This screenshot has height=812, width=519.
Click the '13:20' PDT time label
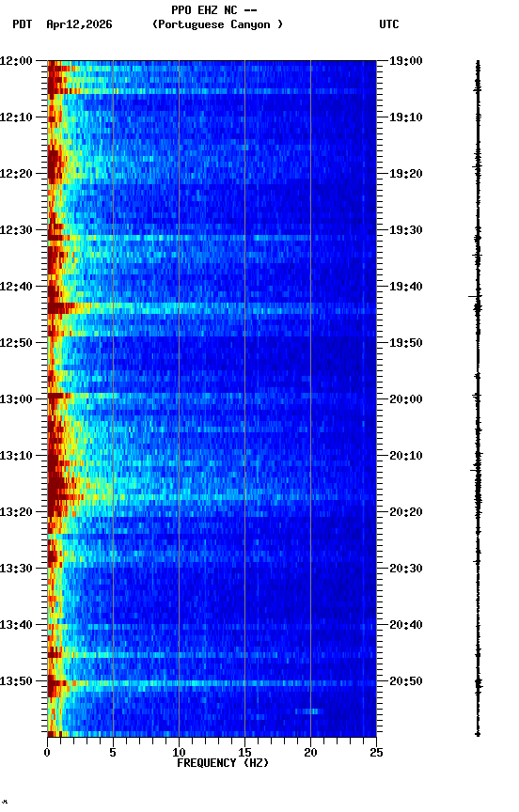click(16, 512)
